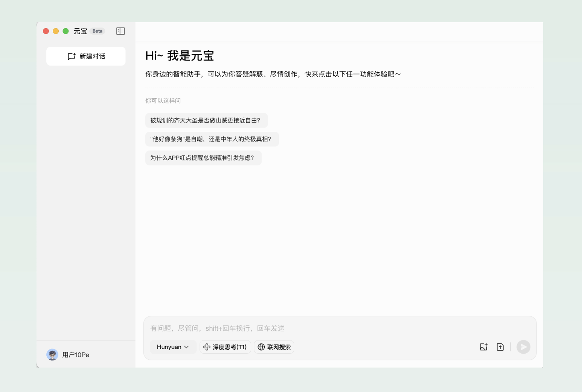
Task: Click the new chat icon inside 新建对话 button
Action: [x=72, y=56]
